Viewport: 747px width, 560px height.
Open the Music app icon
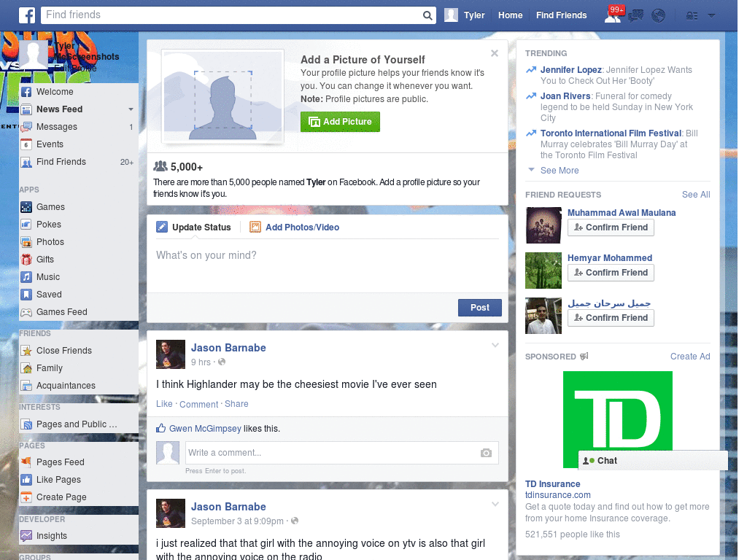click(x=26, y=277)
